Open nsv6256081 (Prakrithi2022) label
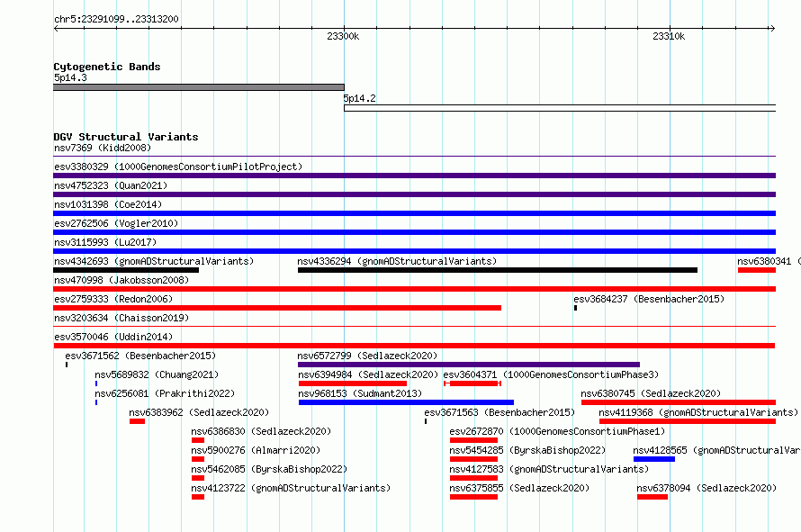Viewport: 801px width, 532px height. click(x=165, y=394)
